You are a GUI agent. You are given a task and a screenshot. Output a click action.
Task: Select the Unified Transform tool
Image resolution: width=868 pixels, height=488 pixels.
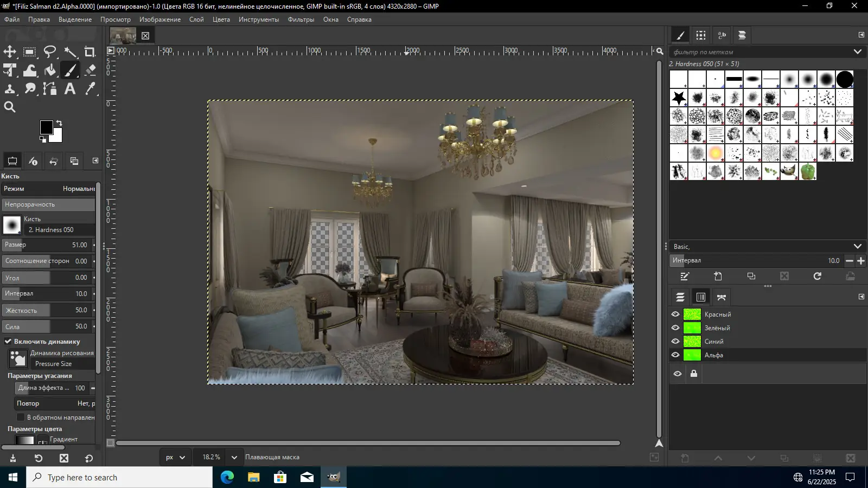pyautogui.click(x=10, y=70)
